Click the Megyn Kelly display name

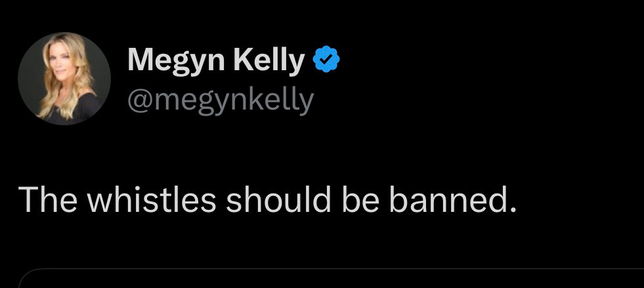217,61
